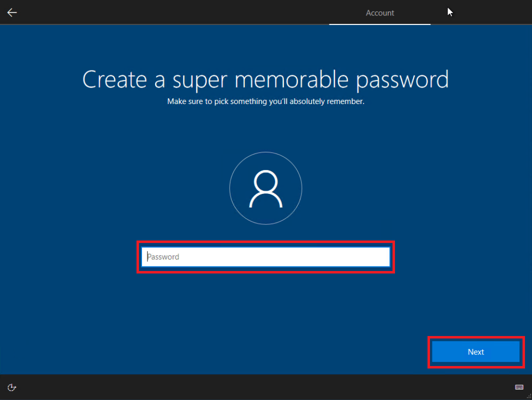Click empty dark top bar beside back arrow
This screenshot has width=532, height=400.
150,12
